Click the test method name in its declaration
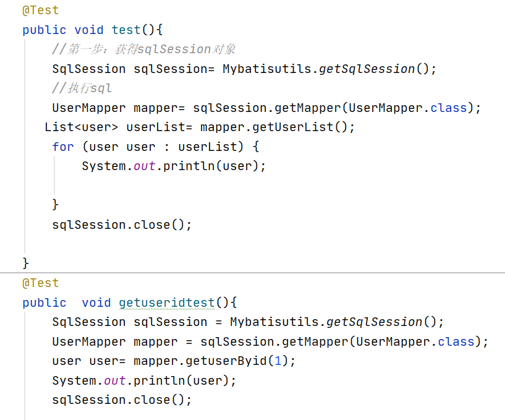Image resolution: width=505 pixels, height=420 pixels. (125, 30)
